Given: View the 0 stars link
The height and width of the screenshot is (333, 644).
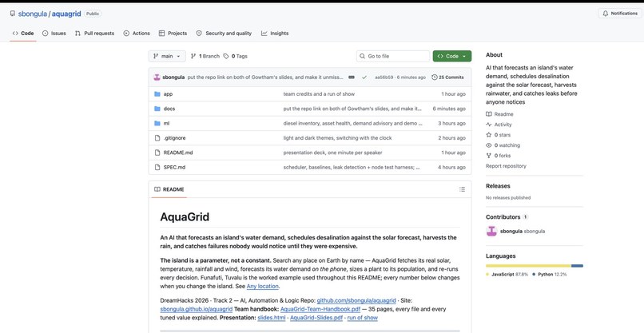Looking at the screenshot, I should [499, 135].
